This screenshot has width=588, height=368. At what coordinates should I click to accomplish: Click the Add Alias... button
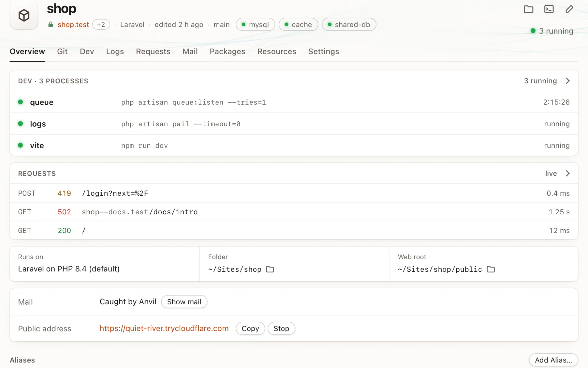[x=553, y=360]
